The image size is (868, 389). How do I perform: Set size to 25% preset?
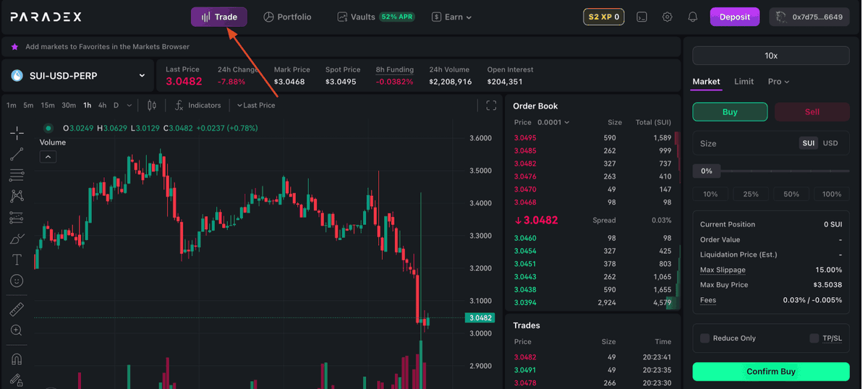pos(751,194)
